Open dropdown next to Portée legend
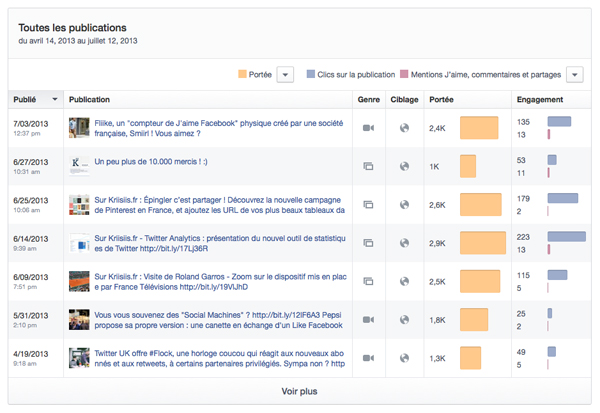The image size is (600, 413). point(284,75)
